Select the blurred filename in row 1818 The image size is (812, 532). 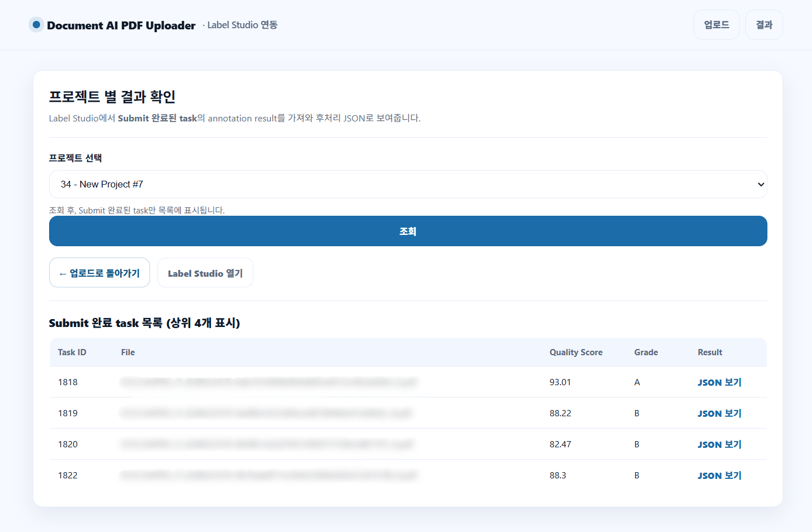coord(268,382)
